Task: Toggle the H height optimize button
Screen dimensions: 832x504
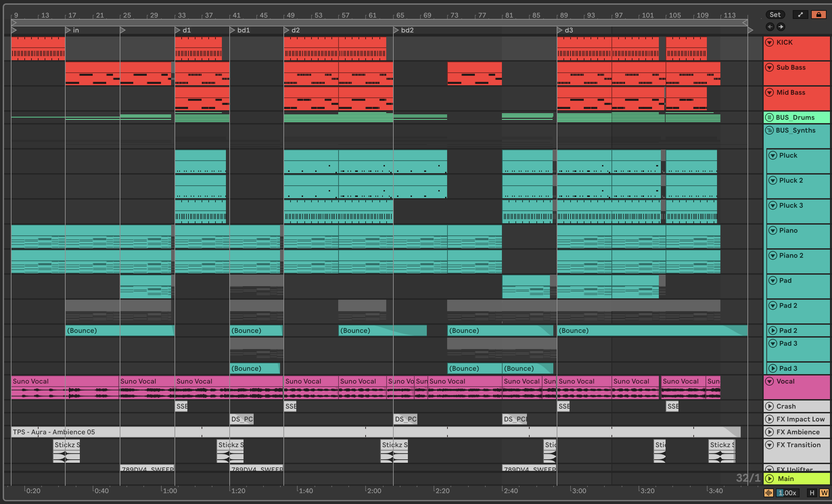Action: (812, 493)
